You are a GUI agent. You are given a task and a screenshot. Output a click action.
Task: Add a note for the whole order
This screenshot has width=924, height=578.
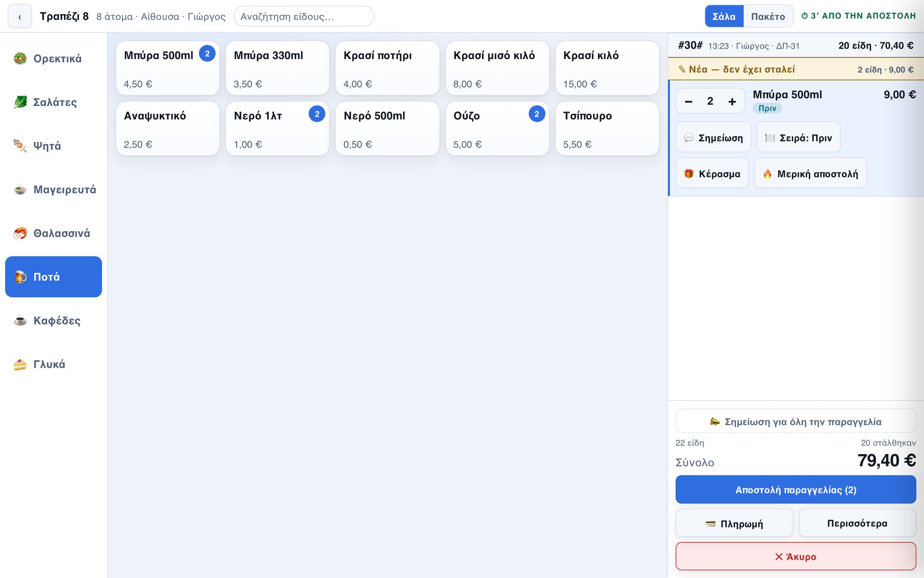click(x=796, y=421)
